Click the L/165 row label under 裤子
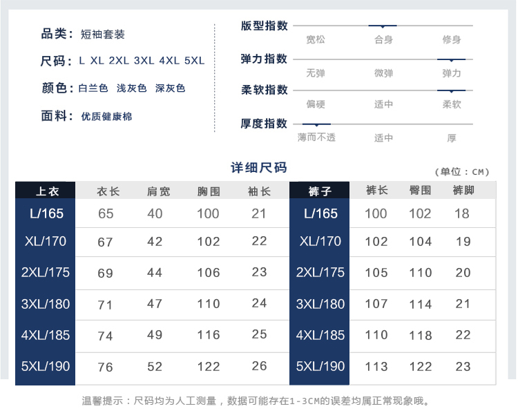Screen dimensions: 518x420 pos(320,213)
